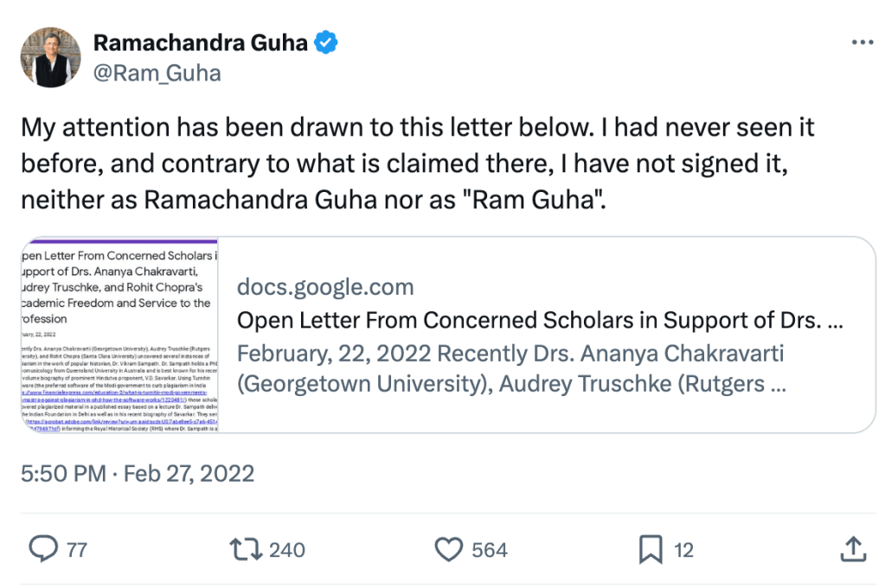This screenshot has width=885, height=588.
Task: Click the Ramachandra Guha display name
Action: [x=200, y=42]
